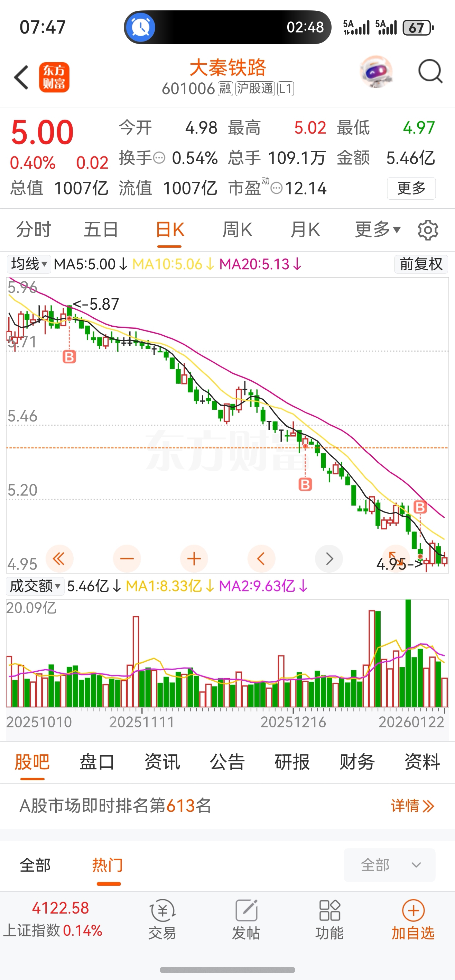
Task: Tap the MA20:5.13 indicator label
Action: pos(261,264)
